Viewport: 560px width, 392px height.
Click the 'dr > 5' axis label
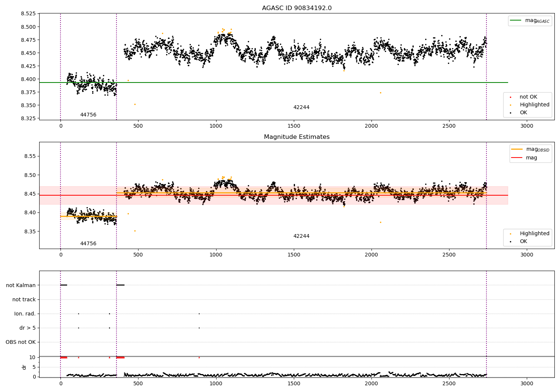tap(28, 328)
